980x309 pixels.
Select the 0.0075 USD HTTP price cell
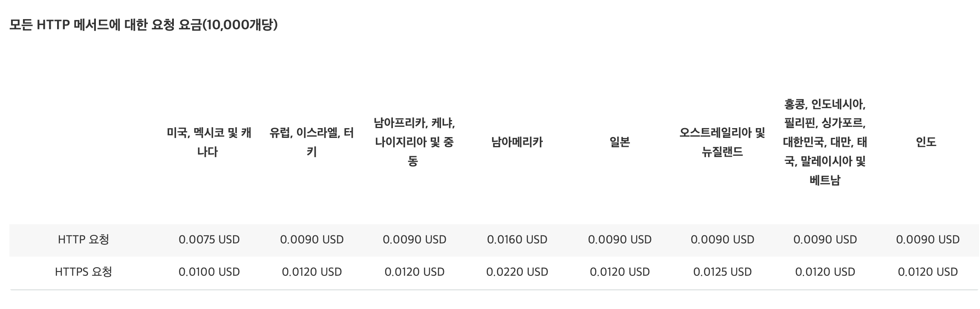209,240
